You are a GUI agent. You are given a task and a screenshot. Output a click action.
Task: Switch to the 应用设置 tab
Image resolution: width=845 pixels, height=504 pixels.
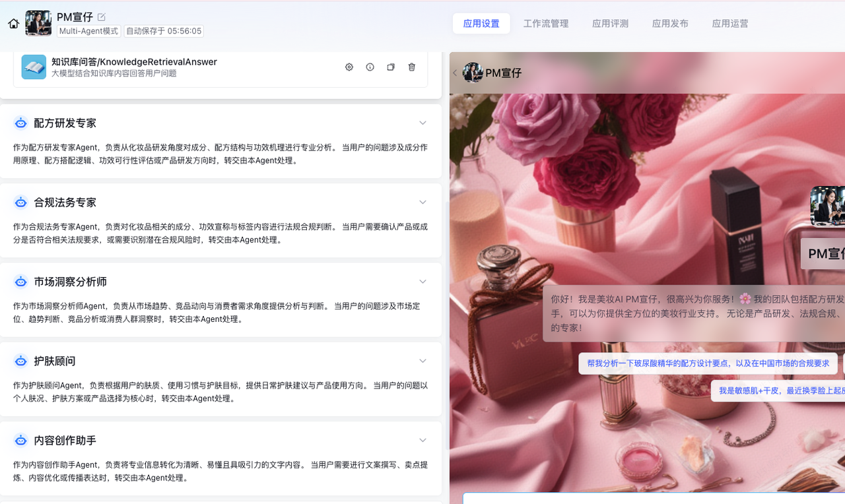pyautogui.click(x=481, y=24)
